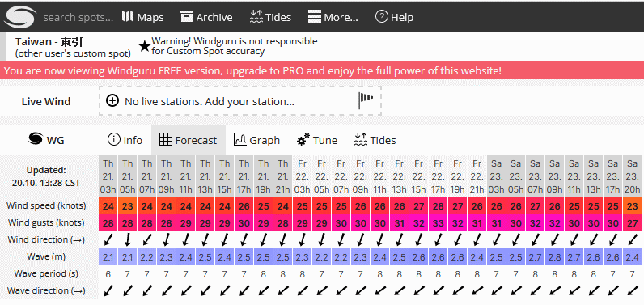Open the Archive section
This screenshot has width=644, height=305.
pos(206,17)
